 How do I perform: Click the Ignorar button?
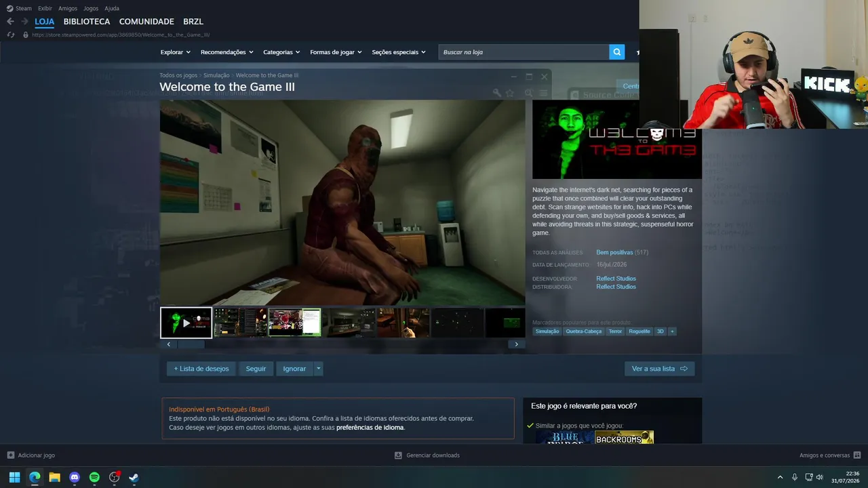(294, 369)
